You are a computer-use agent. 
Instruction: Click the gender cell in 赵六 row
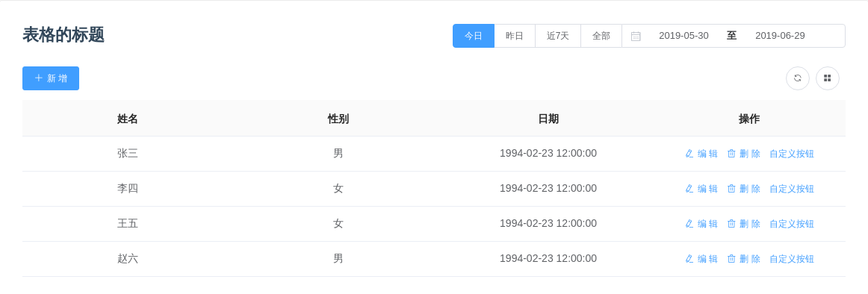tap(338, 259)
